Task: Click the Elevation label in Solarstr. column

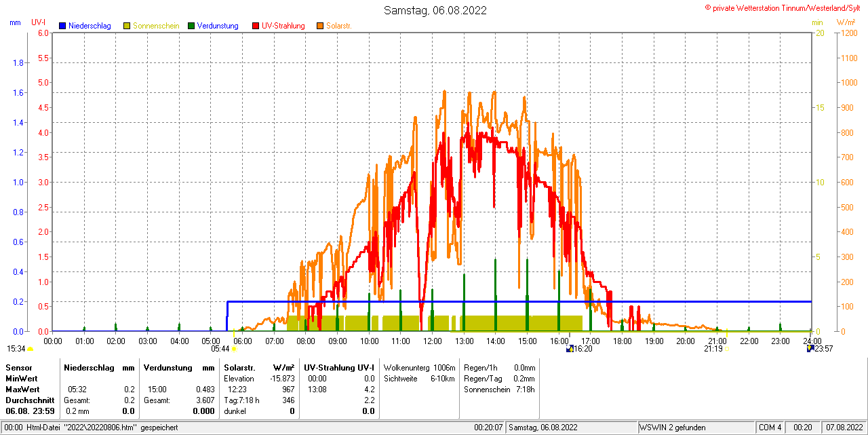Action: 239,378
